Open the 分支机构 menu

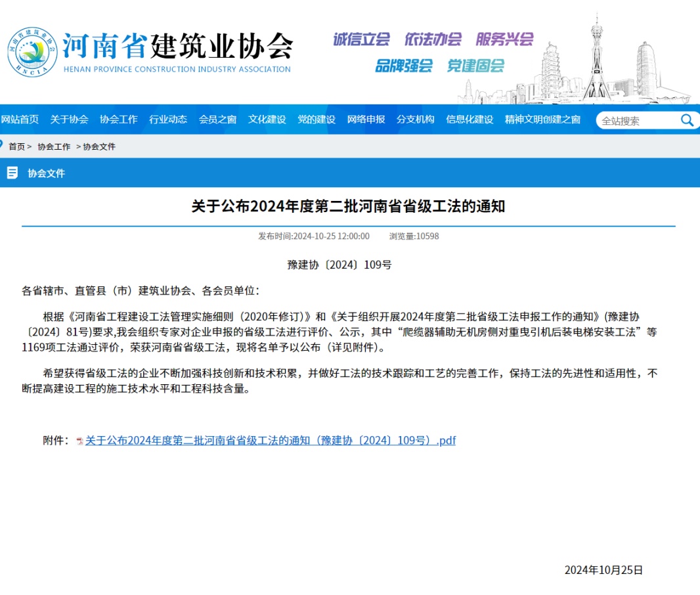coord(415,120)
